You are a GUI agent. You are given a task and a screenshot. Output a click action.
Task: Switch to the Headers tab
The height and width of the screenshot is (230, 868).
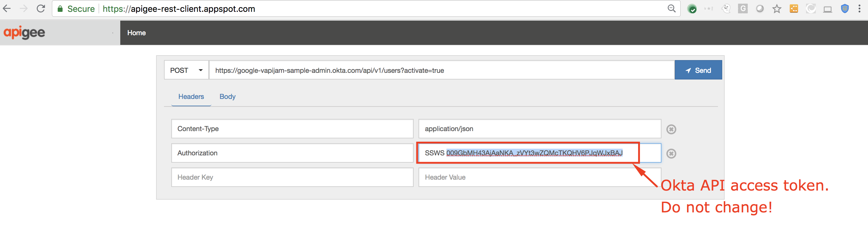pyautogui.click(x=191, y=97)
